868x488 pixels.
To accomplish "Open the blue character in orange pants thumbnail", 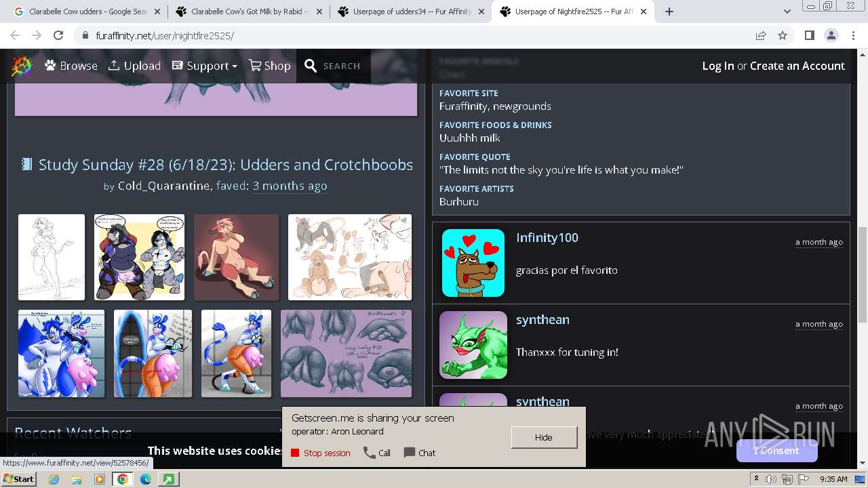I will point(236,353).
